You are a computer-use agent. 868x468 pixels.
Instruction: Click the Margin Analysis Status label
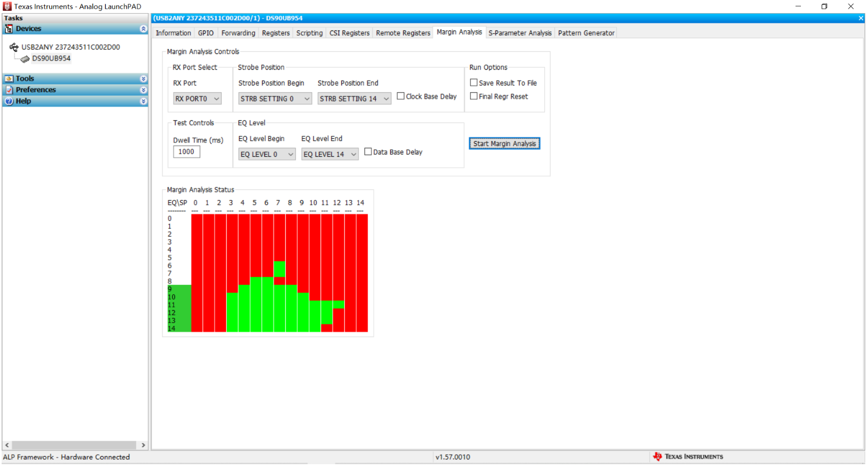201,190
